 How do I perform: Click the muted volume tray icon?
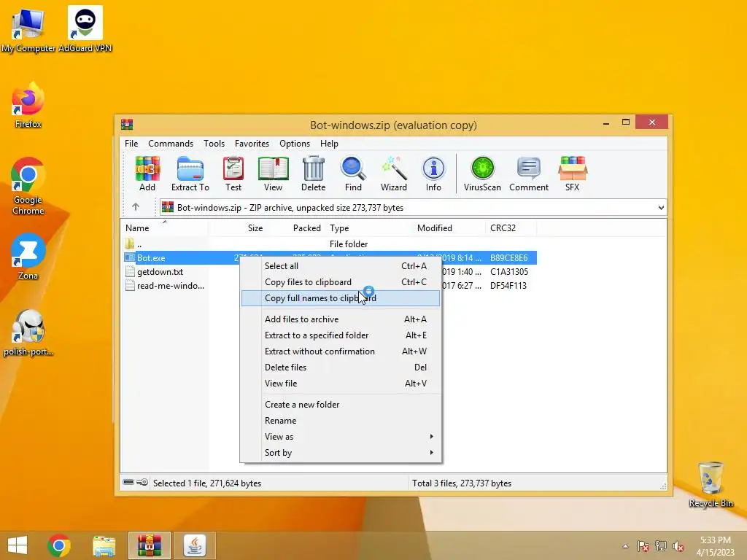(678, 546)
